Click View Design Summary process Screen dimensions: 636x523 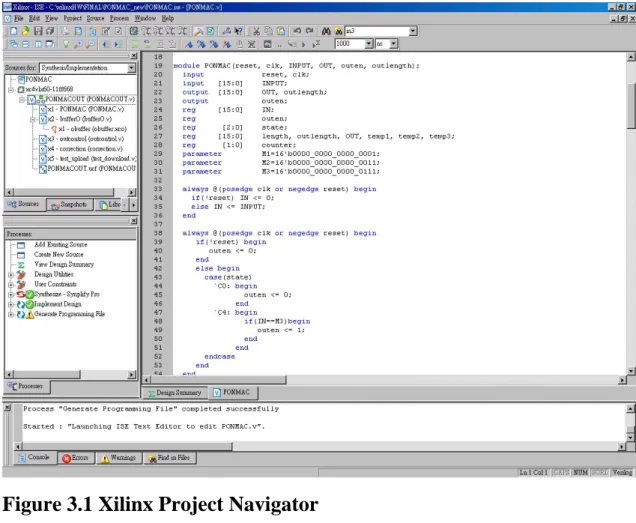pos(64,265)
